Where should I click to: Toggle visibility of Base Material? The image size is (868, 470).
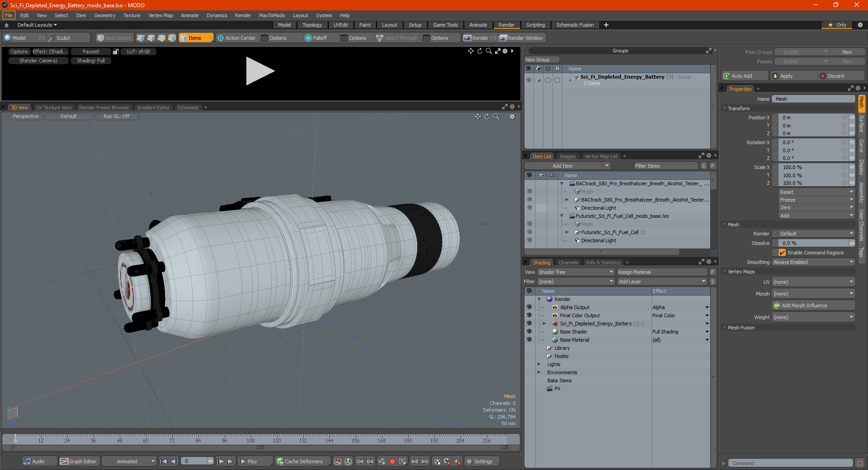click(x=529, y=340)
